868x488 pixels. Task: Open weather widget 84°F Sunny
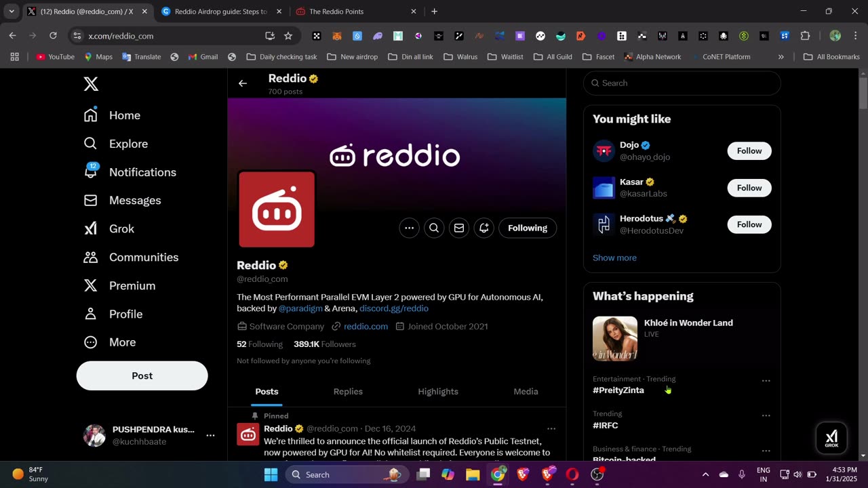click(30, 474)
